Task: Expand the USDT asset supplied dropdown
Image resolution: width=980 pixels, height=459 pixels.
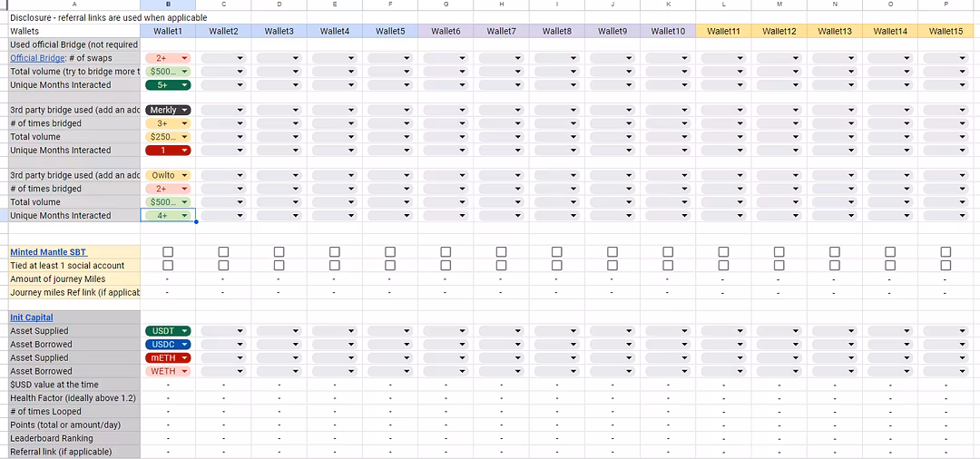Action: point(168,331)
